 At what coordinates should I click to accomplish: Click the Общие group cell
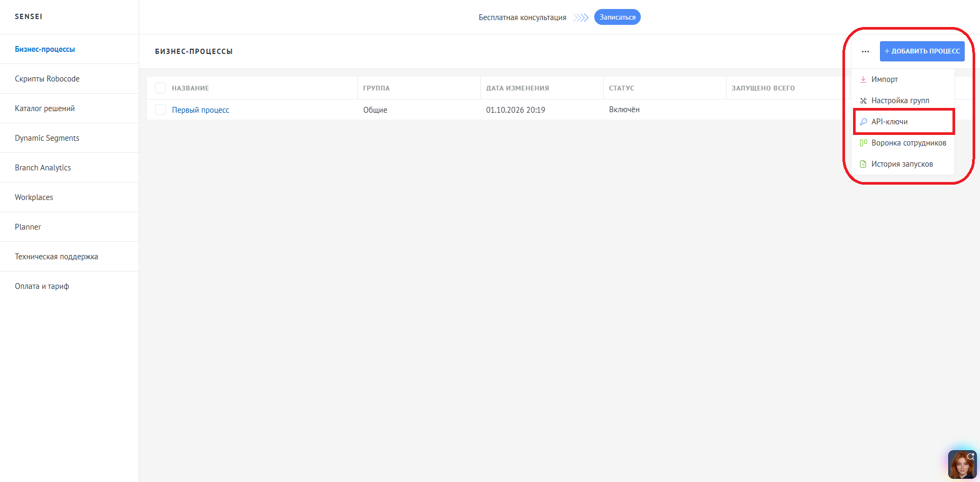(x=375, y=110)
